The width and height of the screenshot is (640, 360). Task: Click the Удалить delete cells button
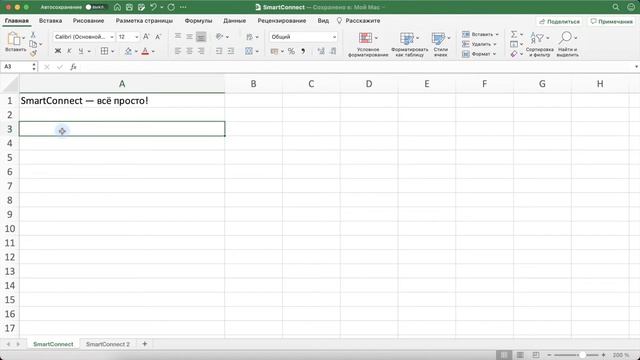[x=479, y=44]
